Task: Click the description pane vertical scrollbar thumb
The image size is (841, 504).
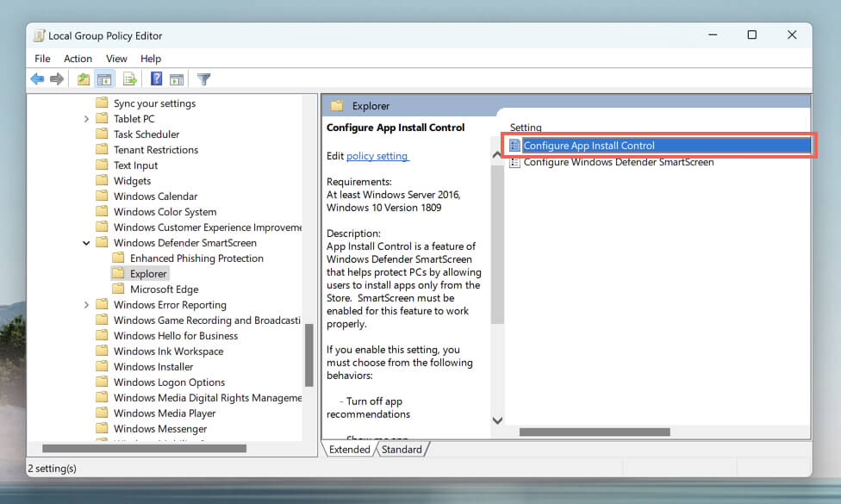Action: (x=497, y=244)
